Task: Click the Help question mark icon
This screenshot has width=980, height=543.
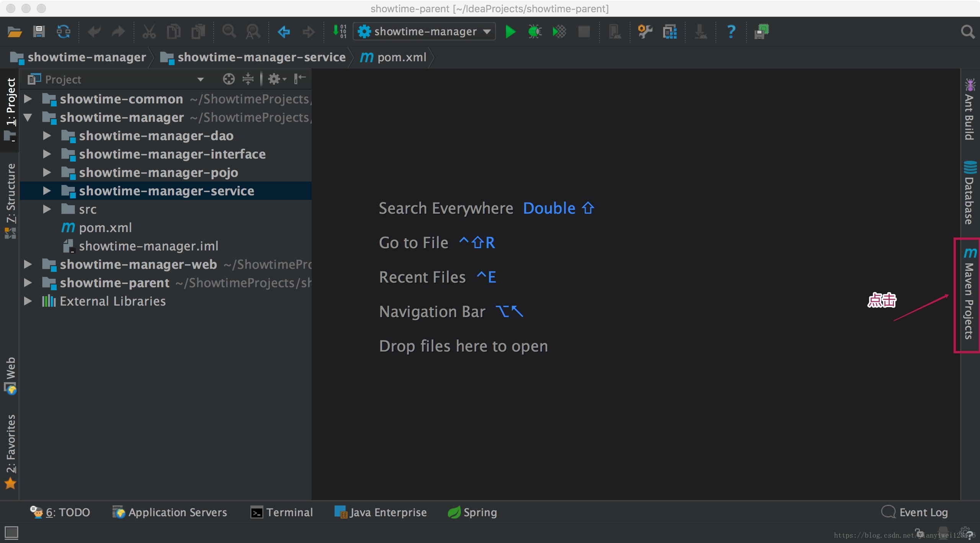Action: point(731,31)
